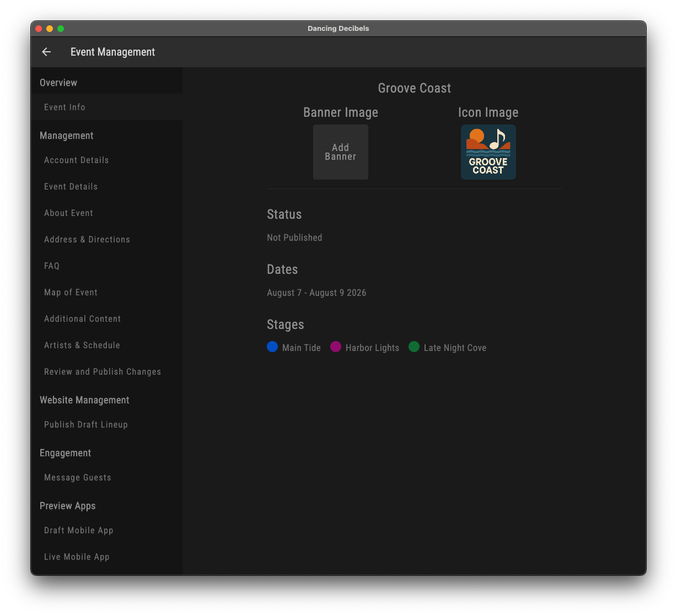Select Additional Content menu item

coord(82,319)
